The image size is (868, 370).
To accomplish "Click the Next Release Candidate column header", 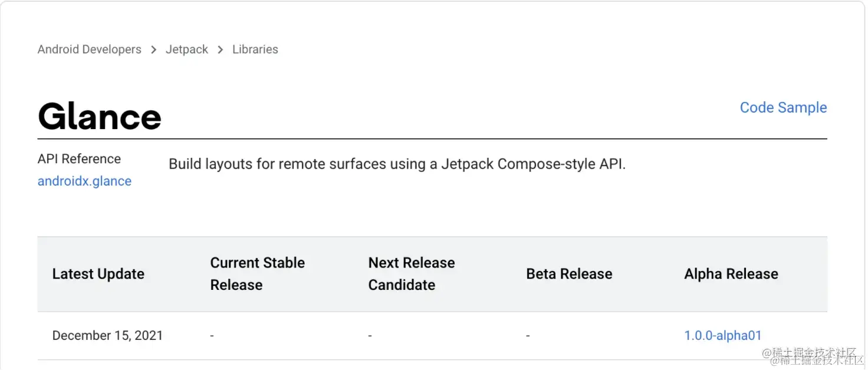I will (x=412, y=273).
